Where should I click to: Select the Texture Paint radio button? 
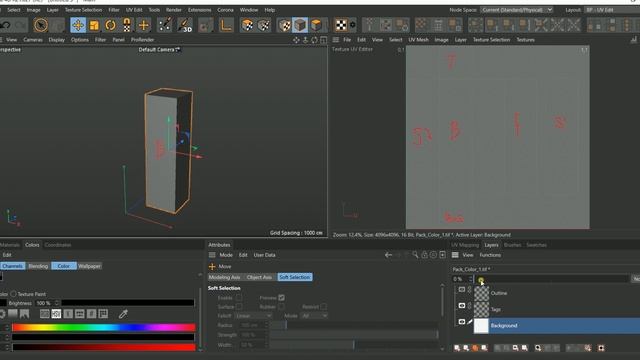[x=13, y=294]
